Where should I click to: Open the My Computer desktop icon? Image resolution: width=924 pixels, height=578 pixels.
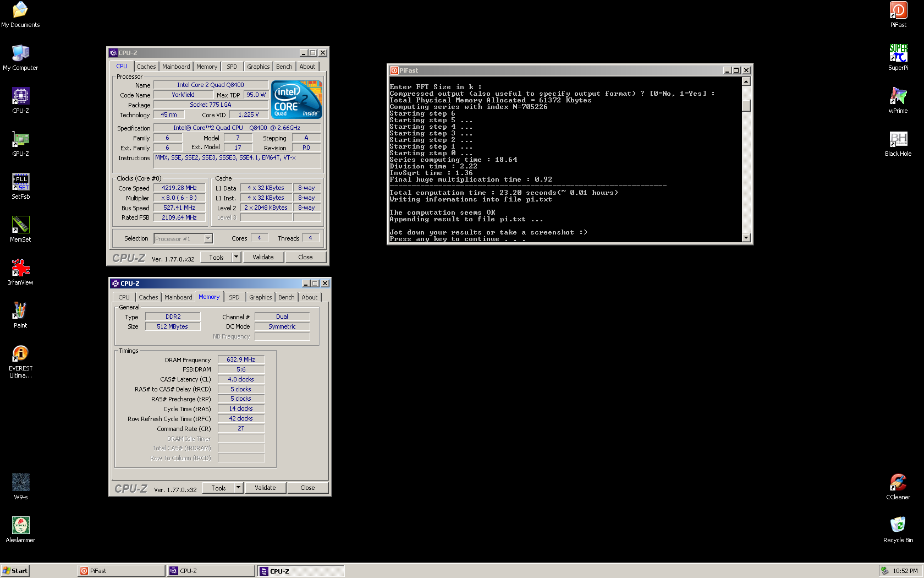[20, 57]
